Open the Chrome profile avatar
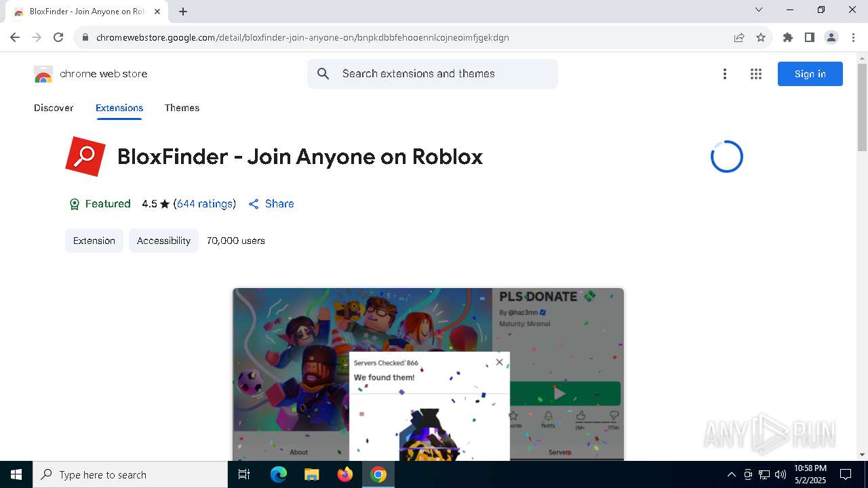Screen dimensions: 868x488 tap(831, 37)
